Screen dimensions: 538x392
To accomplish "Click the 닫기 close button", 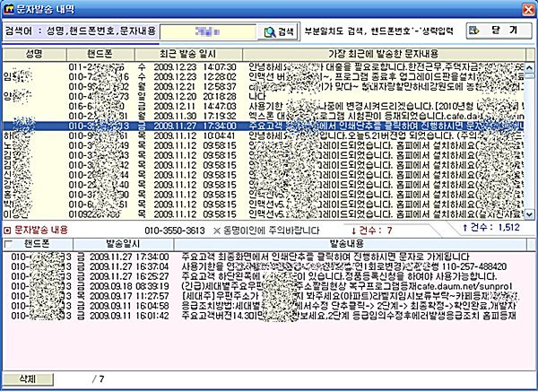I will (x=499, y=30).
